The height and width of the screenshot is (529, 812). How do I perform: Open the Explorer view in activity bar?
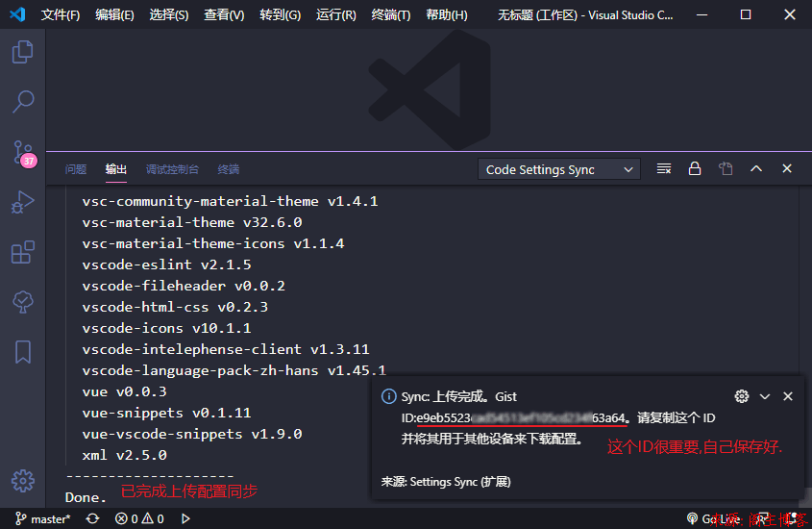coord(22,52)
